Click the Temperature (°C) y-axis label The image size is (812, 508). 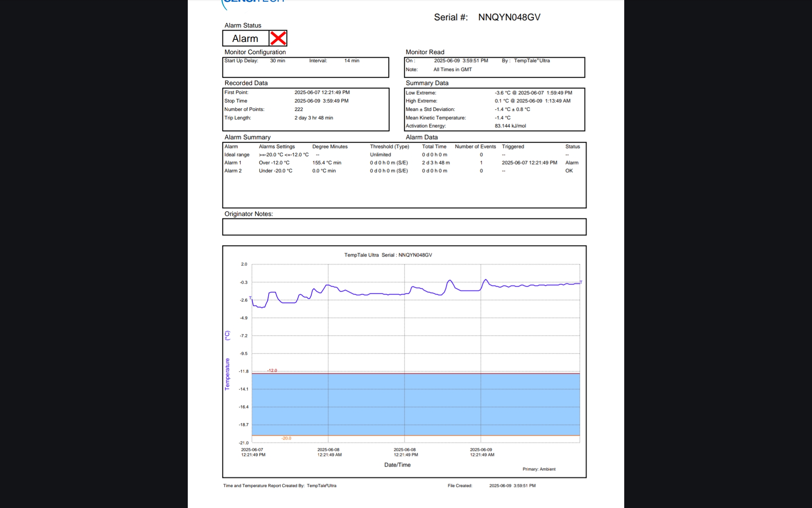[x=227, y=360]
